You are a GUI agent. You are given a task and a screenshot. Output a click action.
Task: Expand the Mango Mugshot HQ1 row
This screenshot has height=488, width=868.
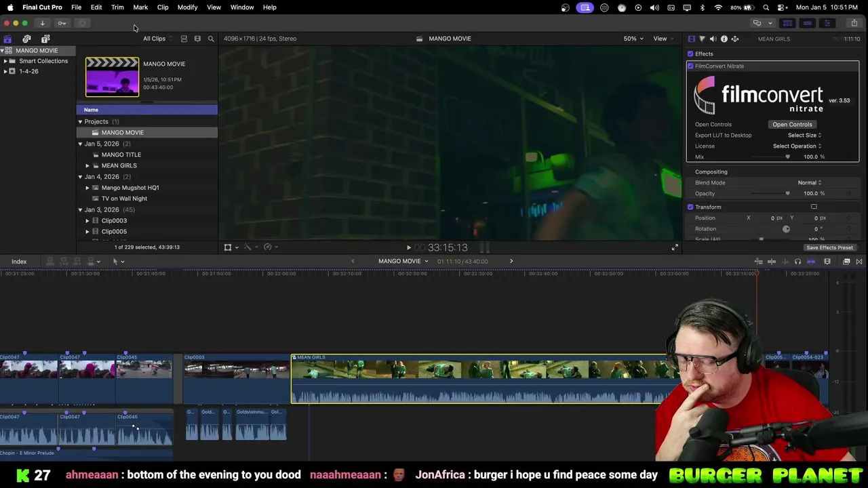pos(87,188)
